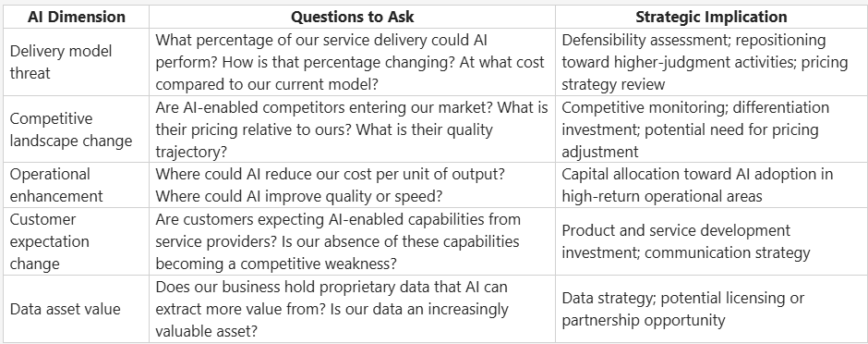868x344 pixels.
Task: Click the Capital allocation implication cell
Action: pyautogui.click(x=711, y=185)
